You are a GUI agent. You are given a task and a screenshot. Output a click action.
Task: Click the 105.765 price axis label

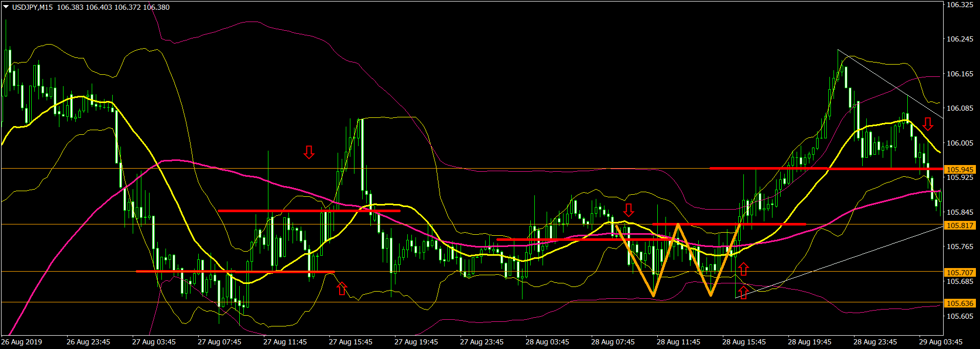click(960, 247)
